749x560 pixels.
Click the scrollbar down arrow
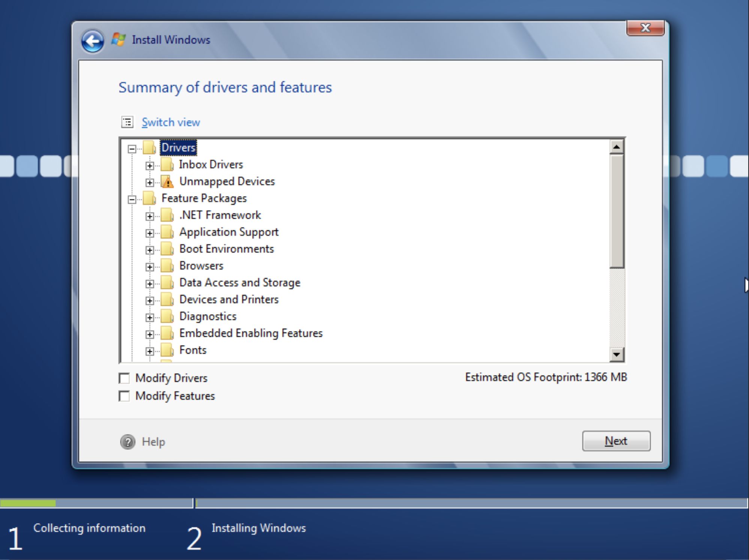click(617, 354)
